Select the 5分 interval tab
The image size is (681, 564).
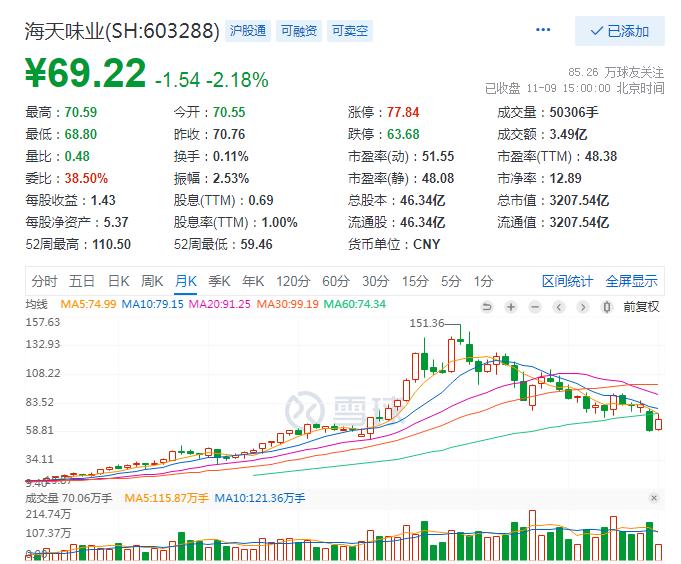click(451, 281)
